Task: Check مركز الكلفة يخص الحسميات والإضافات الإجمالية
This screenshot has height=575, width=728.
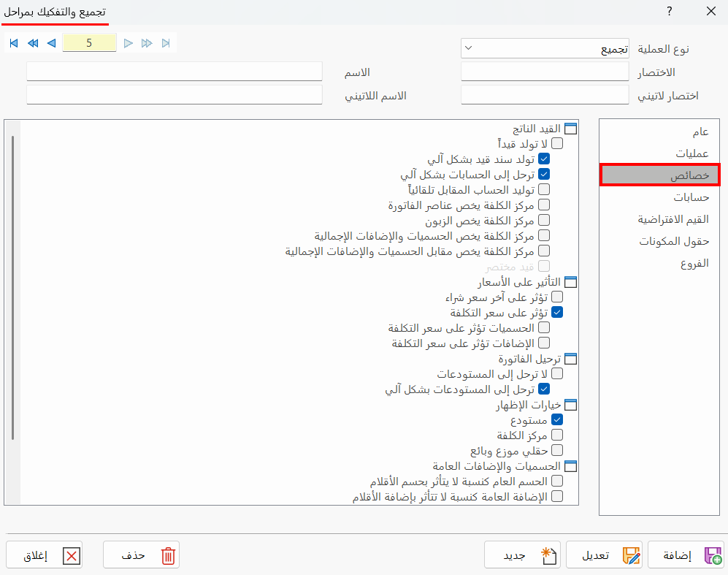Action: click(544, 235)
